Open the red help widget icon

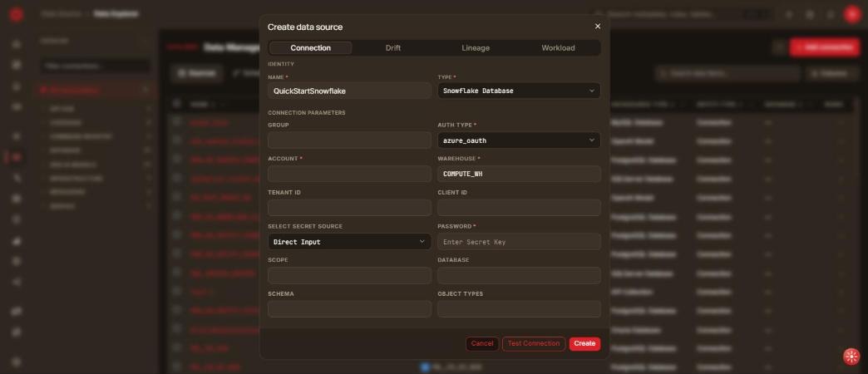coord(851,357)
